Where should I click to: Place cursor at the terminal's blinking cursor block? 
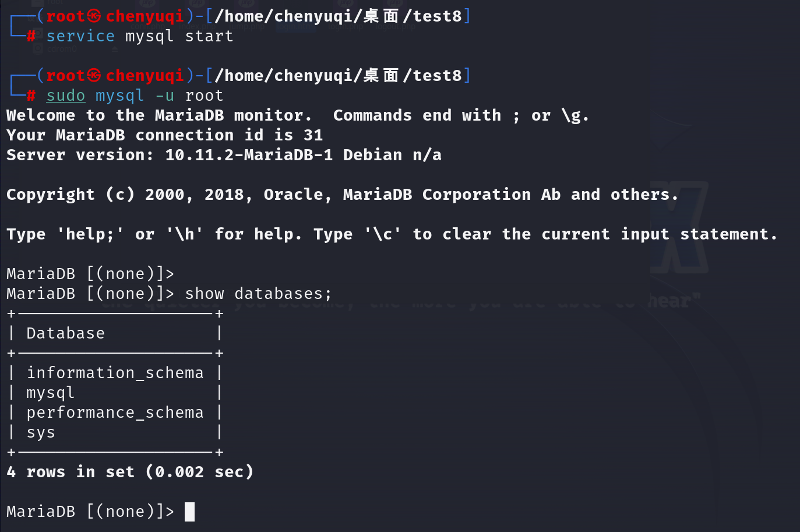click(189, 512)
